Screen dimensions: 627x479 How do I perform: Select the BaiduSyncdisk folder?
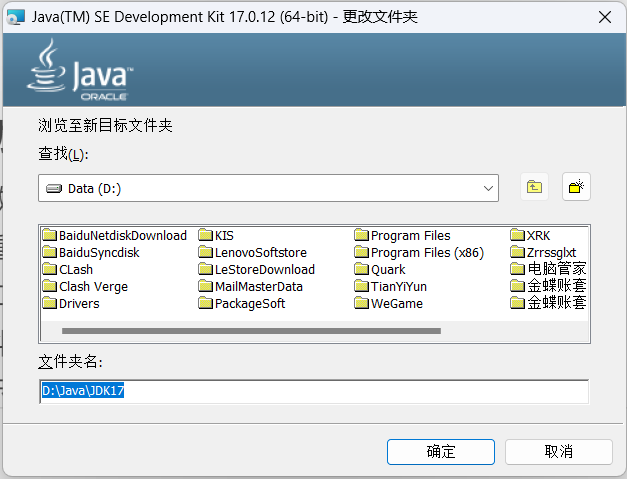pos(91,253)
